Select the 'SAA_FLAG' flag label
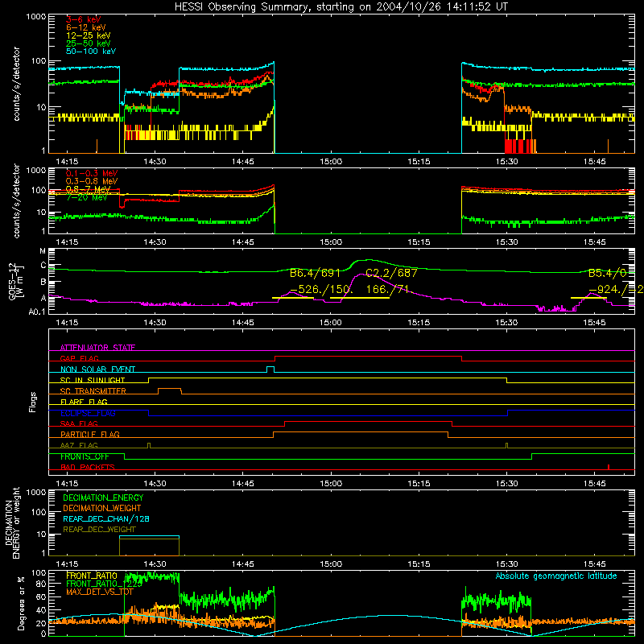Screen dimensions: 644x644 79,424
